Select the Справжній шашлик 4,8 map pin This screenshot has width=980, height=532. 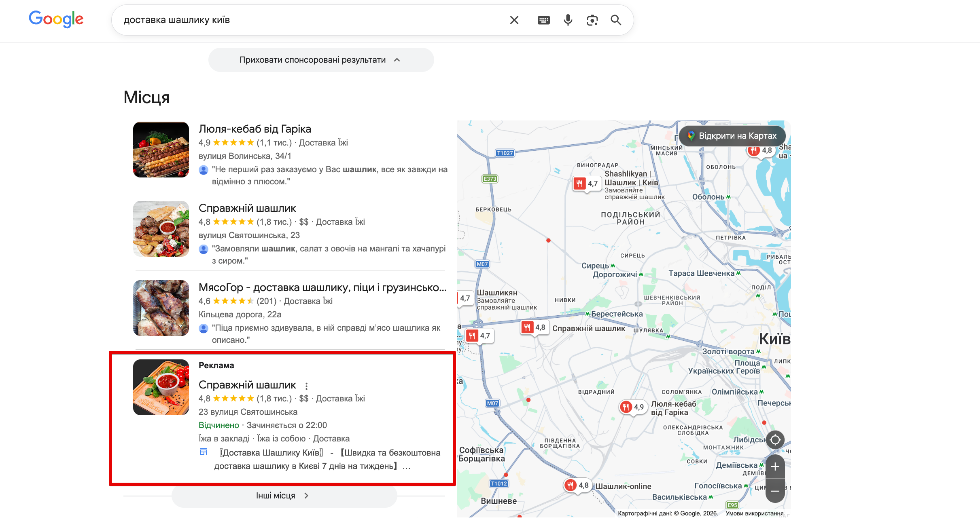click(x=534, y=327)
